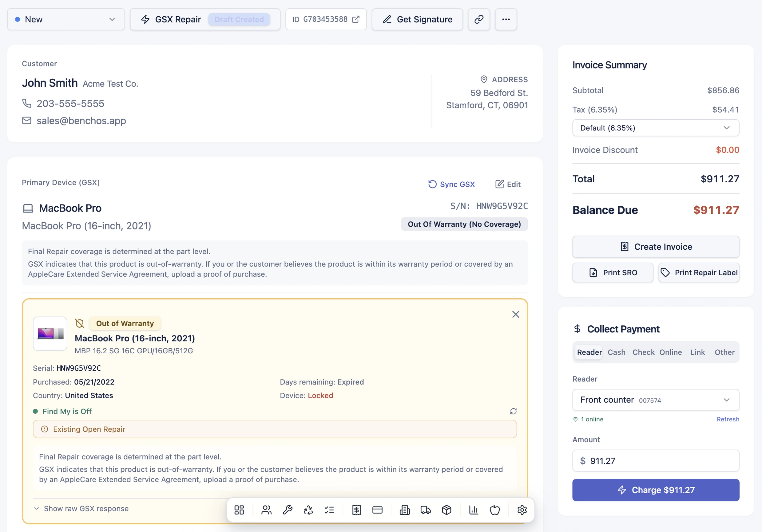Open the recycle icon in the dock
The width and height of the screenshot is (762, 532).
click(308, 510)
